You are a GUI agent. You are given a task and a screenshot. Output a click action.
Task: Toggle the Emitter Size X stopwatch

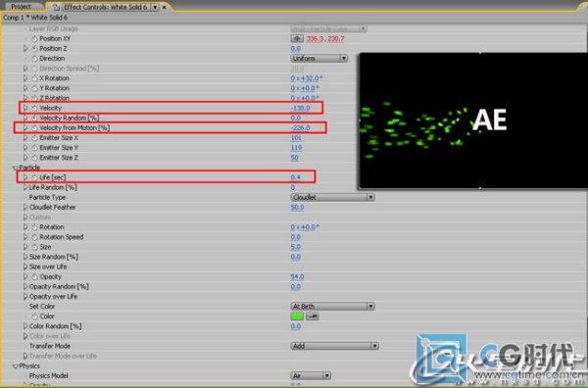point(34,138)
